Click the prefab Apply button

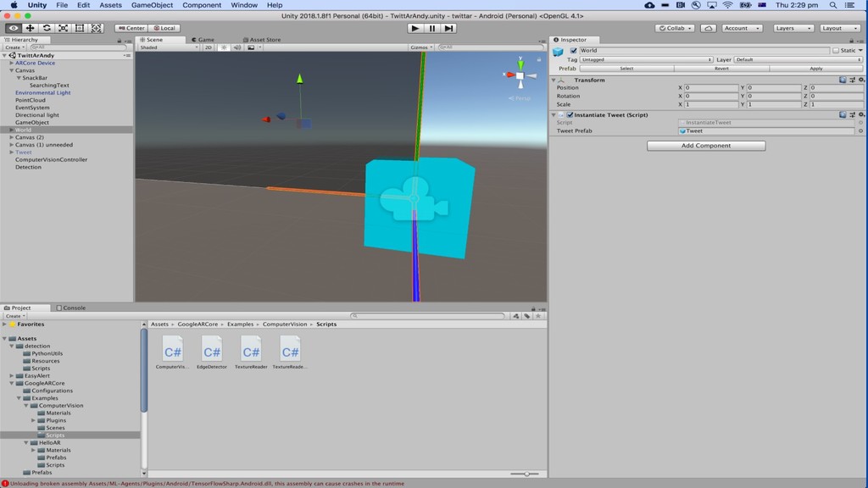(x=815, y=69)
